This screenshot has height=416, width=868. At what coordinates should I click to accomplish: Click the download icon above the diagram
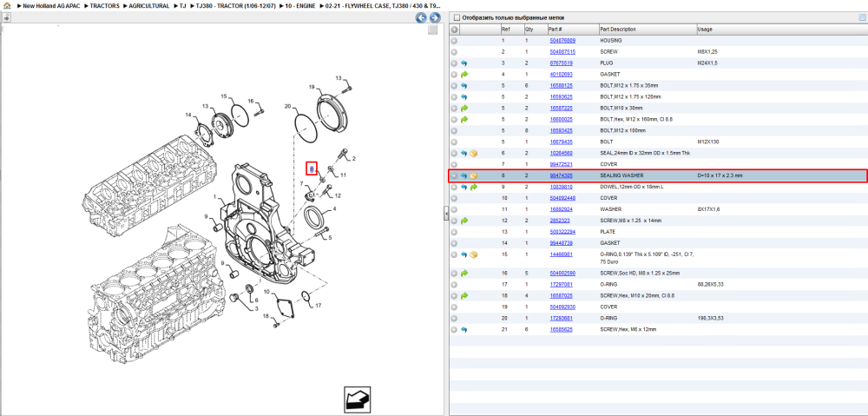(7, 17)
